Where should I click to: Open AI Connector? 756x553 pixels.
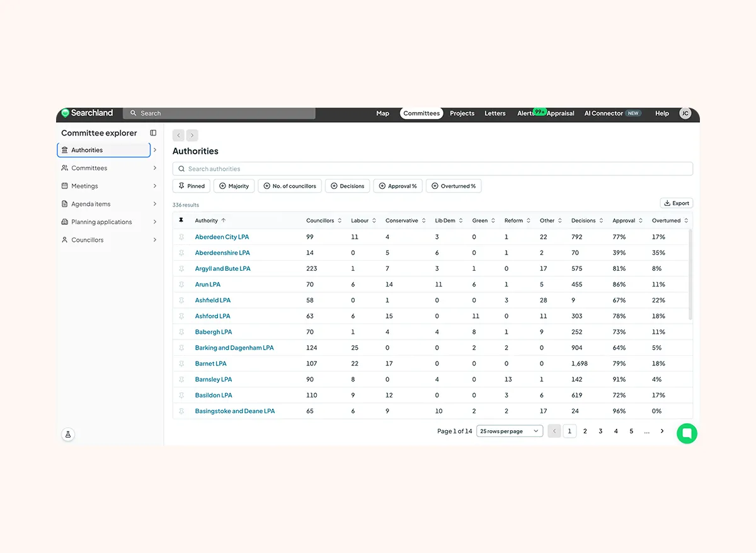point(612,113)
